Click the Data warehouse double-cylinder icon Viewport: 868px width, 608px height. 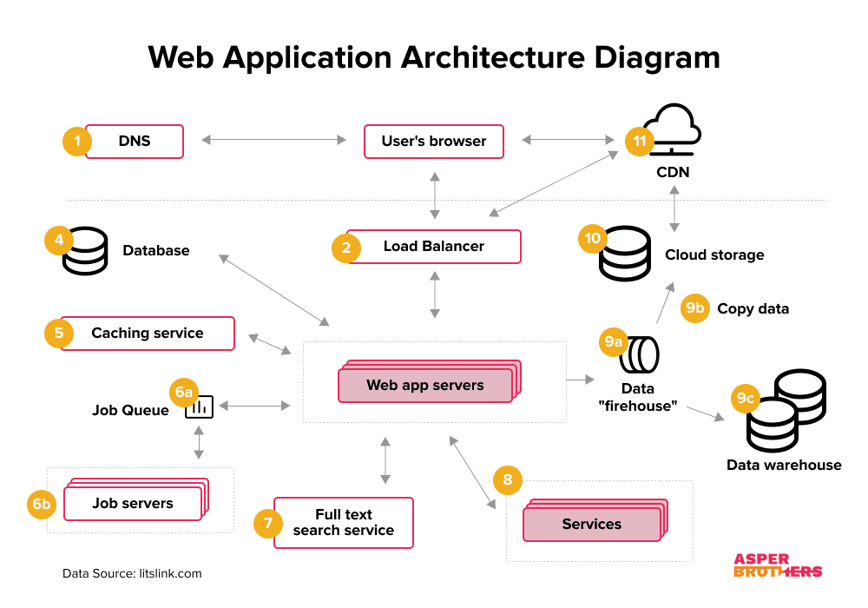pyautogui.click(x=786, y=411)
